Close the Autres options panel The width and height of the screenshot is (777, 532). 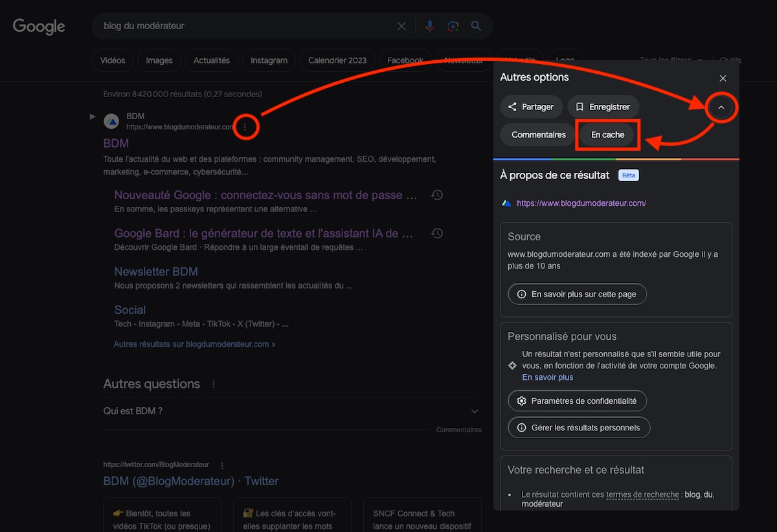pyautogui.click(x=723, y=78)
